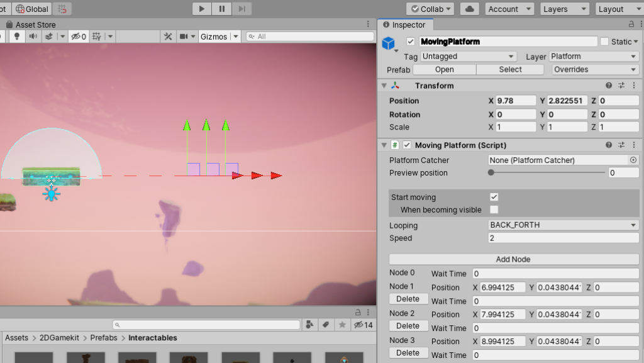Open Moving Platform script preset settings icon

(x=621, y=145)
